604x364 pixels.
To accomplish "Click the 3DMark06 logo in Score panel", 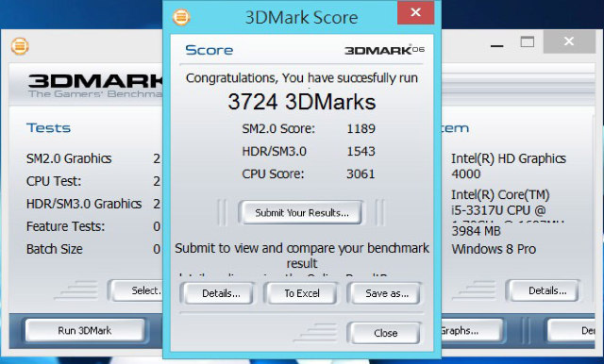I will (x=384, y=50).
